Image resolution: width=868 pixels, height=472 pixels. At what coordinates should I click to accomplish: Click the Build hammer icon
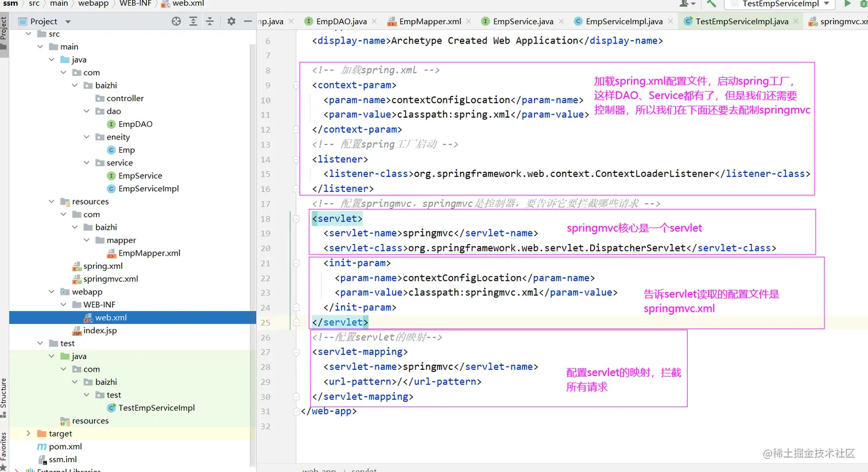[x=712, y=3]
